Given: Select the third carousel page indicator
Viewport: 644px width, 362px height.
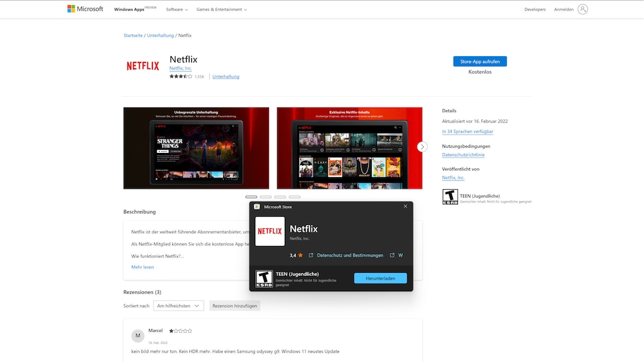Looking at the screenshot, I should [280, 197].
